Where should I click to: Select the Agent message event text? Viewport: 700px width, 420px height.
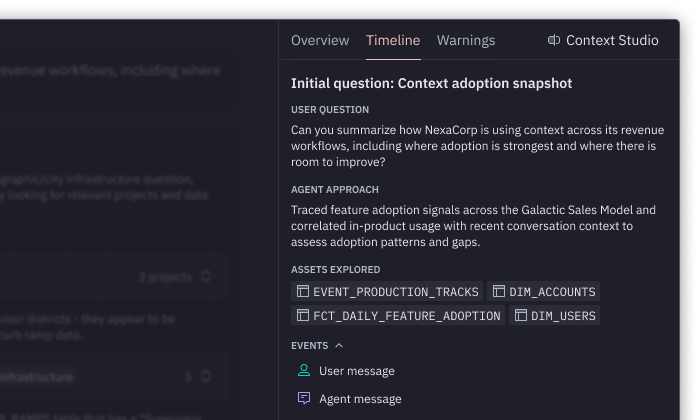coord(360,399)
